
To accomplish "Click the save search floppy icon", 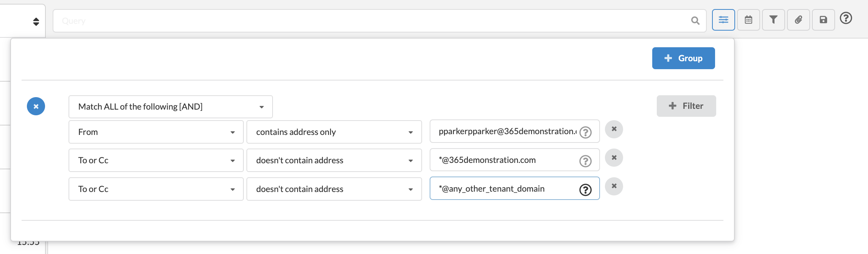I will pyautogui.click(x=823, y=20).
